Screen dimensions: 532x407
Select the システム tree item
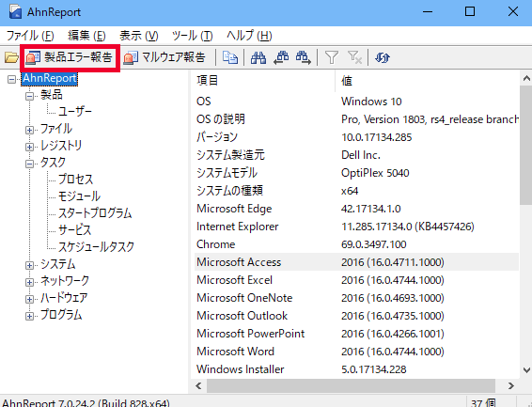click(x=58, y=264)
